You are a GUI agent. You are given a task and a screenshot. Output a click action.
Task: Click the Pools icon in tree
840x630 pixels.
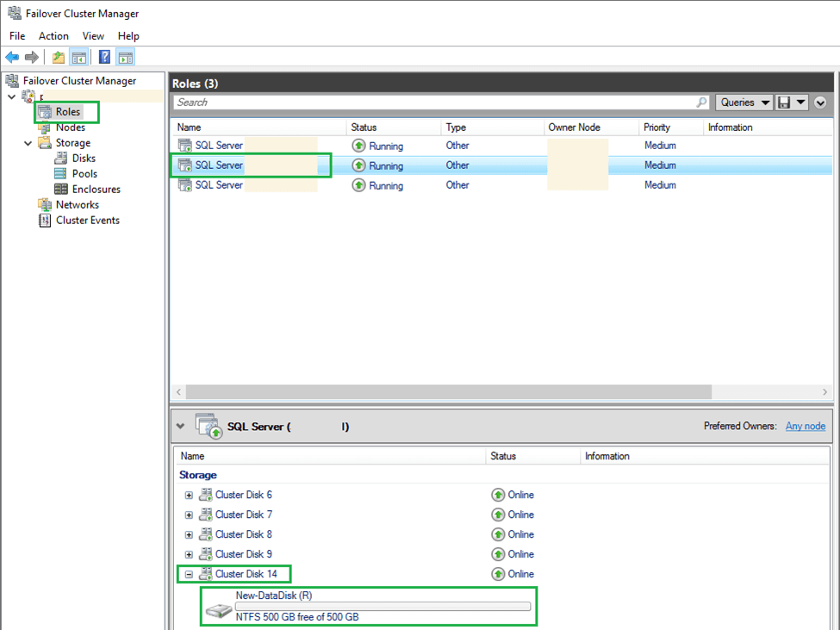point(61,173)
